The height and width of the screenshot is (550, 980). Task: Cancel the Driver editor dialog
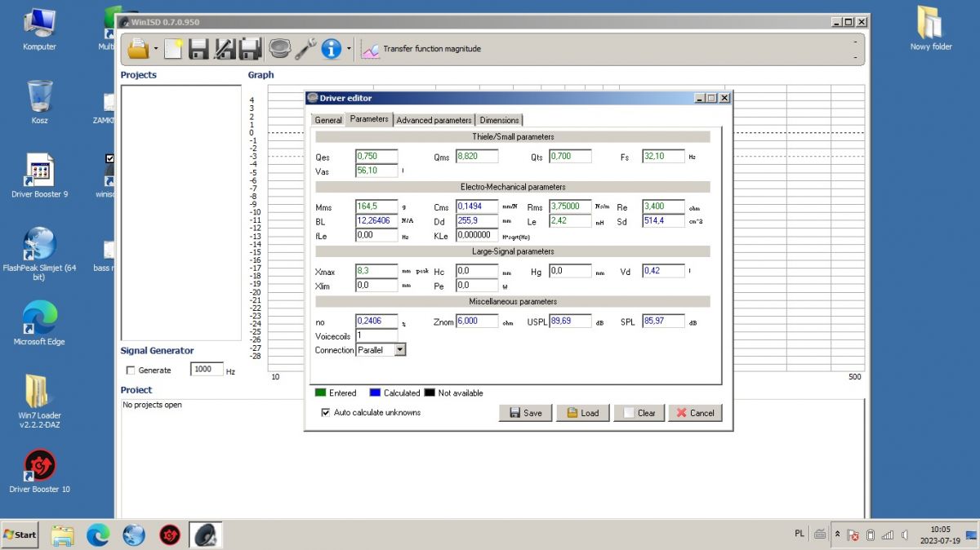click(x=695, y=413)
